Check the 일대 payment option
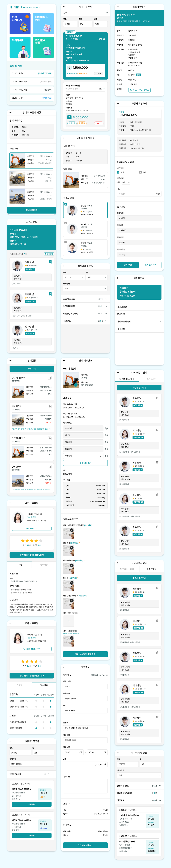The height and width of the screenshot is (868, 171). (118, 172)
